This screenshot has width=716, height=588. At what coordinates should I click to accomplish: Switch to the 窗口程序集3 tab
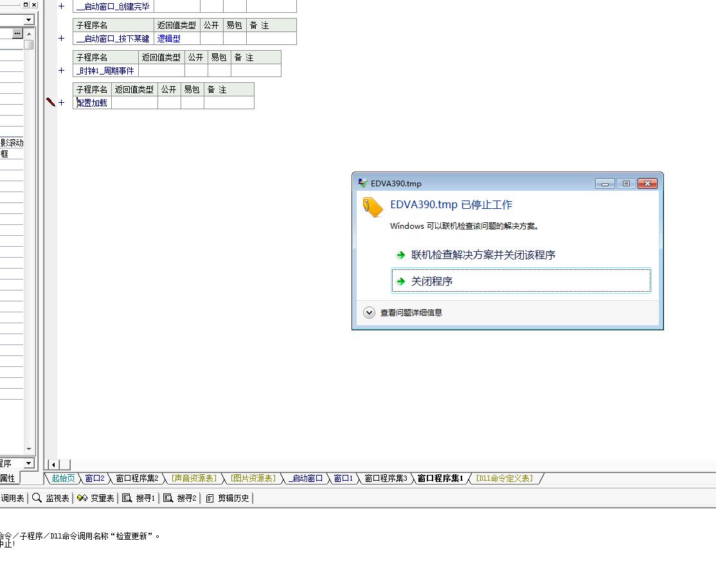coord(386,478)
